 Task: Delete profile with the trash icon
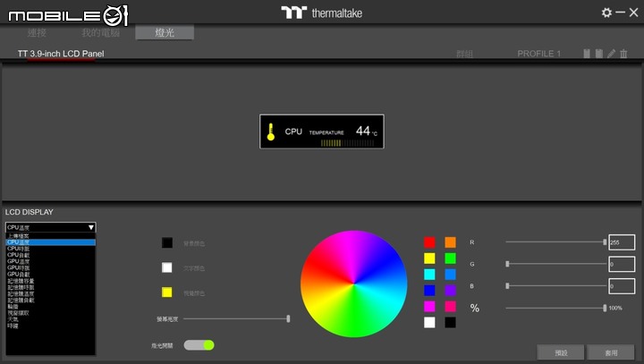click(623, 54)
